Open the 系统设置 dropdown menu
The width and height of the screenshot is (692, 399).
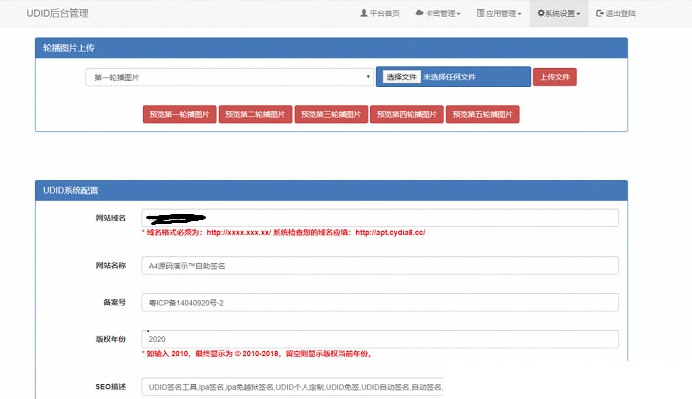559,13
